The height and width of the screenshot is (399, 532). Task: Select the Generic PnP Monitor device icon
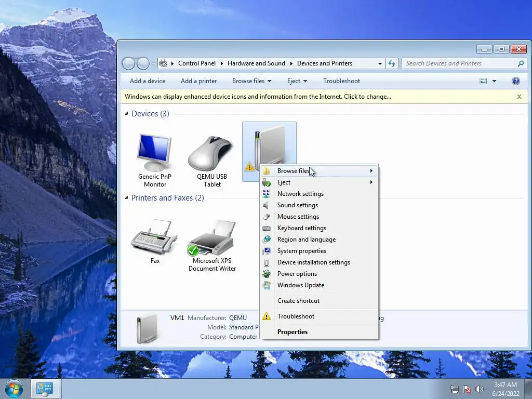[155, 153]
